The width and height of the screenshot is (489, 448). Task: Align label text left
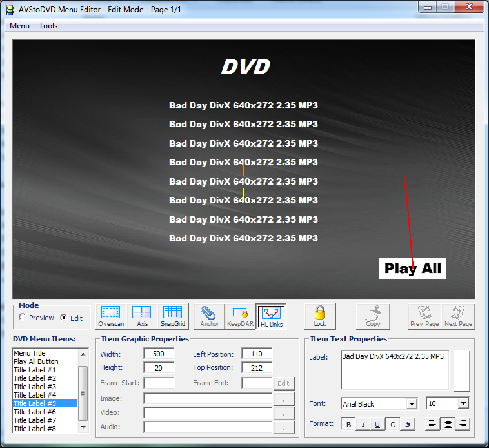tap(433, 424)
